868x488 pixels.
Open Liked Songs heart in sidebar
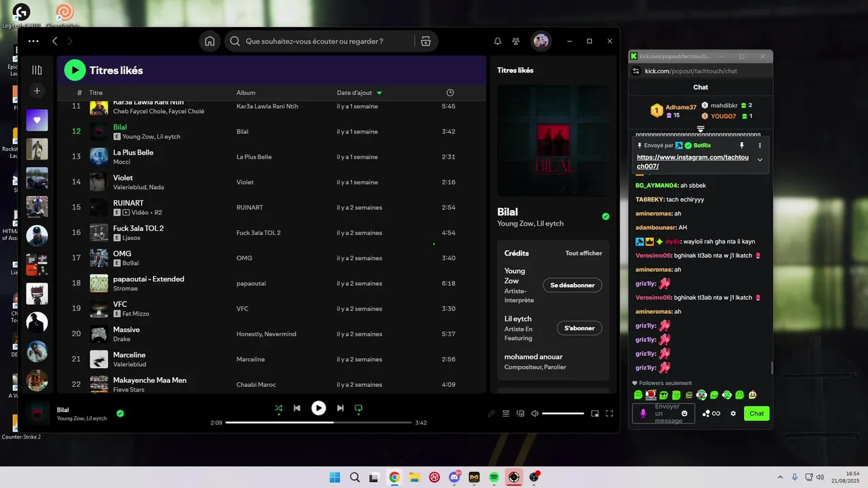point(37,120)
